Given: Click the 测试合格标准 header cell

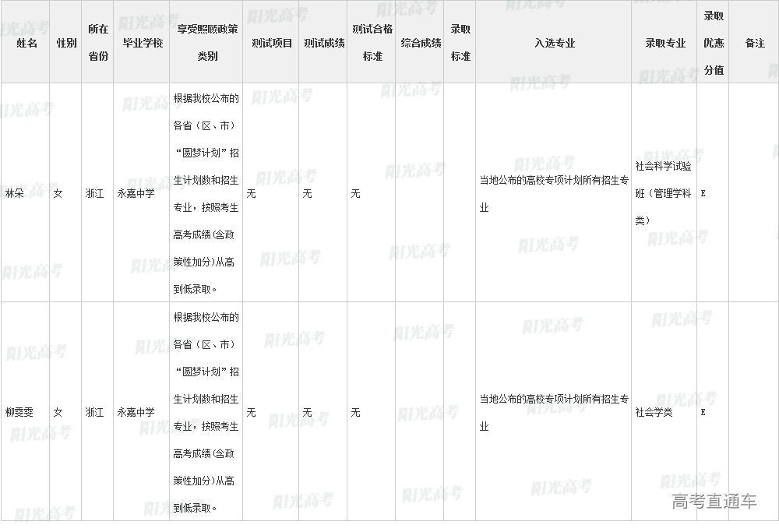Looking at the screenshot, I should (372, 43).
